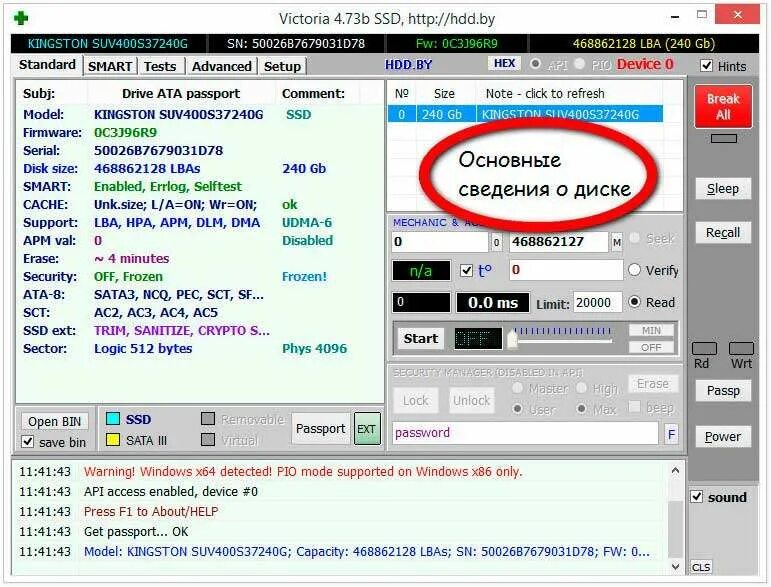The image size is (771, 587).
Task: Click the n/a temperature display
Action: pyautogui.click(x=421, y=270)
